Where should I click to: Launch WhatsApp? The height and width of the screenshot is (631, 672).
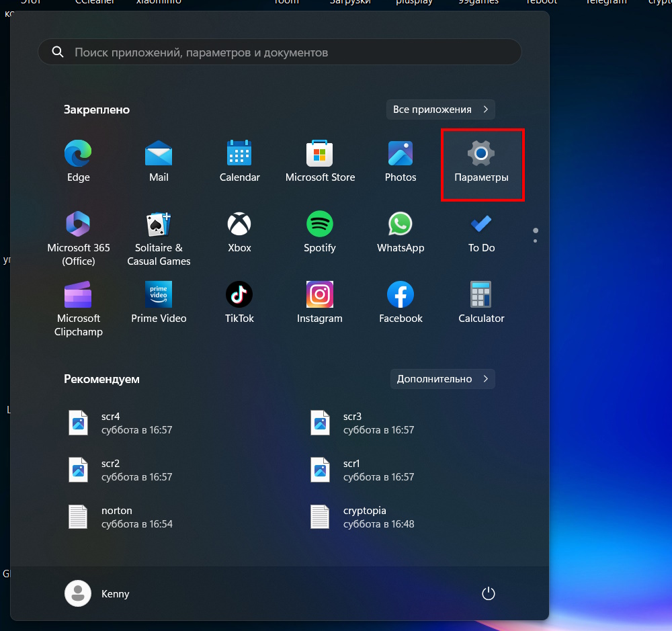[401, 233]
